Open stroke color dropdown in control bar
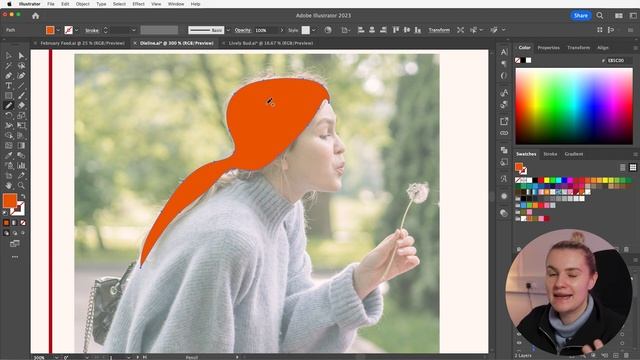 tap(76, 30)
